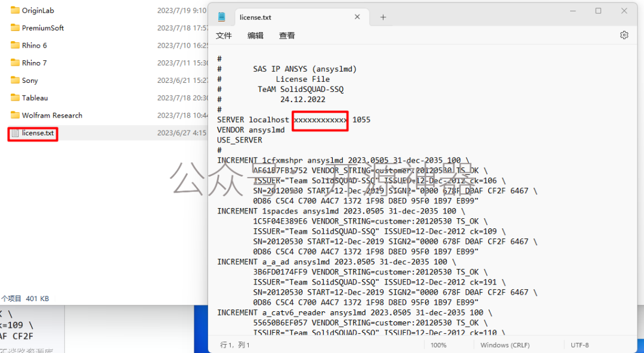This screenshot has width=644, height=353.
Task: Click the Tableau folder icon
Action: 15,97
